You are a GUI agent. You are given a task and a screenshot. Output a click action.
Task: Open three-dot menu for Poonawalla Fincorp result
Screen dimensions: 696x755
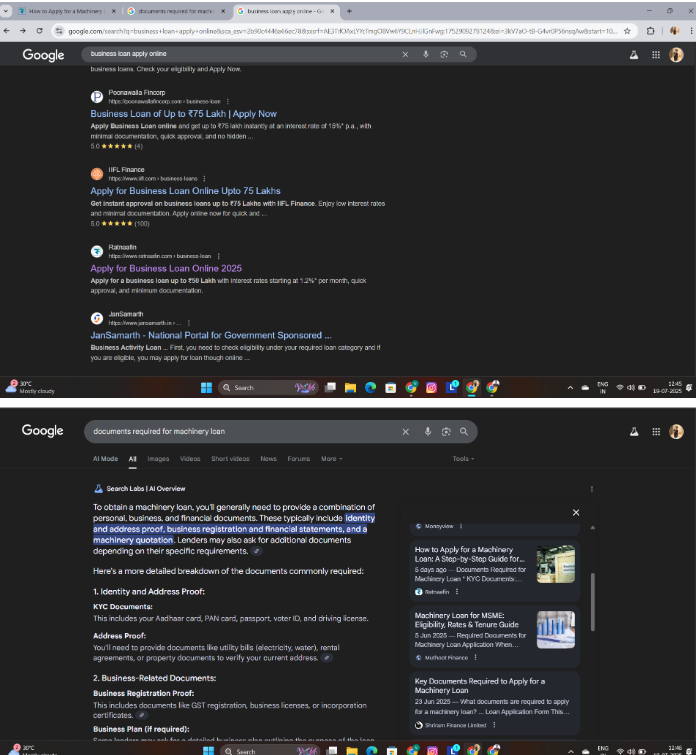point(227,102)
